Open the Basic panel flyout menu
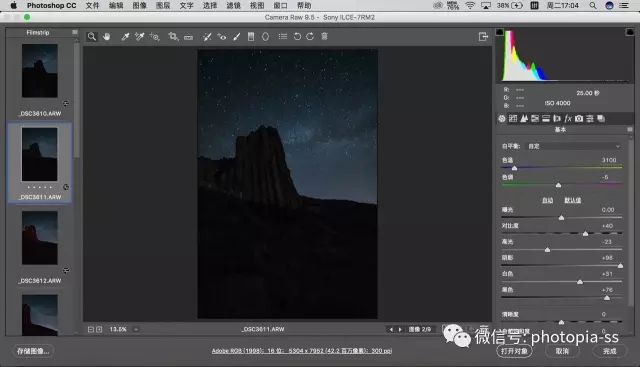 click(x=630, y=130)
